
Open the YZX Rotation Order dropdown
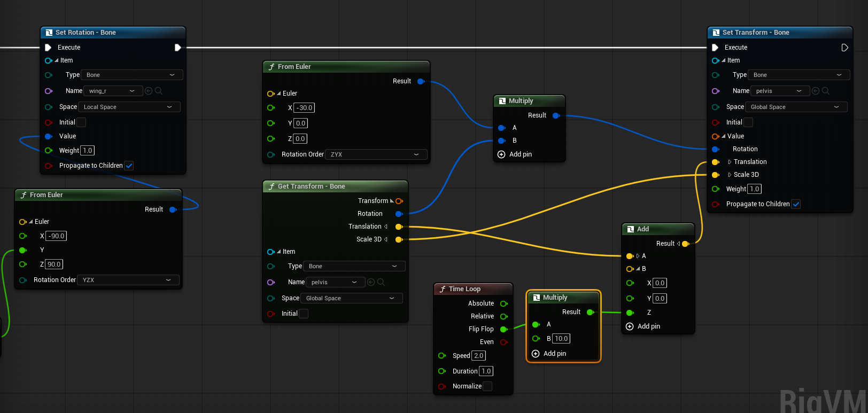(x=128, y=280)
